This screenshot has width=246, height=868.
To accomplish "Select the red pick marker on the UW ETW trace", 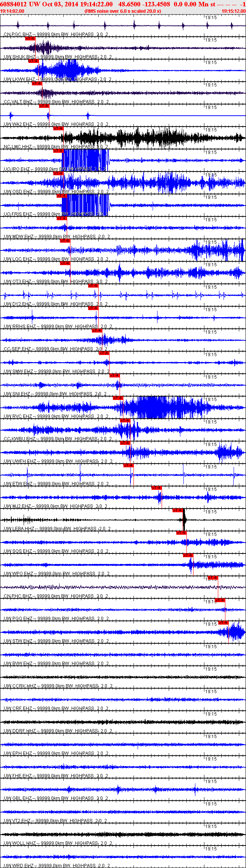I will [x=129, y=465].
